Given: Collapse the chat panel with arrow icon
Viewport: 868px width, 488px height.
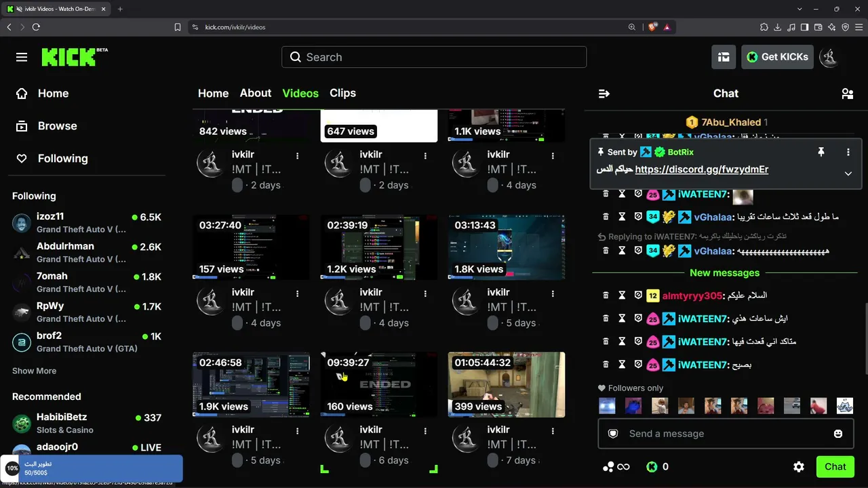Looking at the screenshot, I should (604, 94).
